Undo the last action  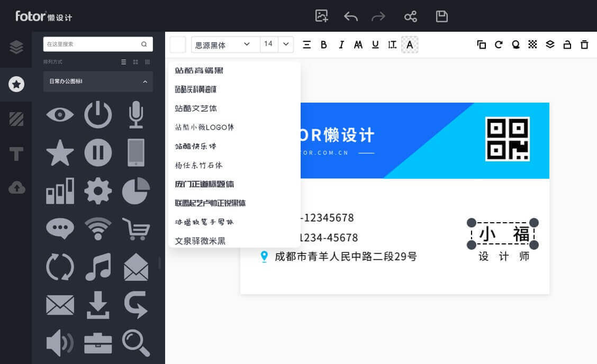(351, 16)
